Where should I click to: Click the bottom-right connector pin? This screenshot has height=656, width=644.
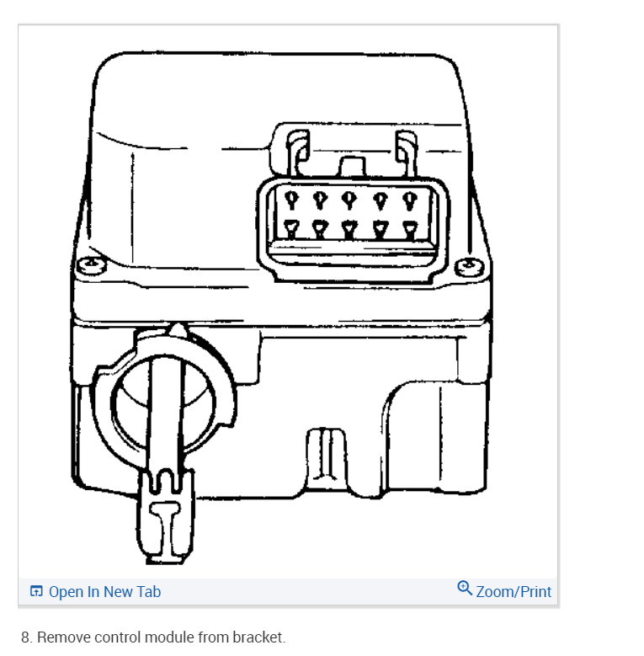pyautogui.click(x=410, y=231)
